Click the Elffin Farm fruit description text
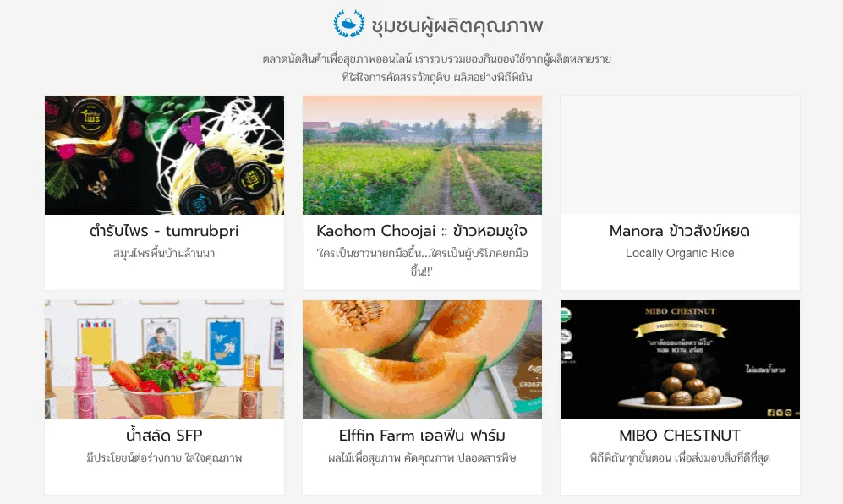This screenshot has height=504, width=843. [x=422, y=458]
